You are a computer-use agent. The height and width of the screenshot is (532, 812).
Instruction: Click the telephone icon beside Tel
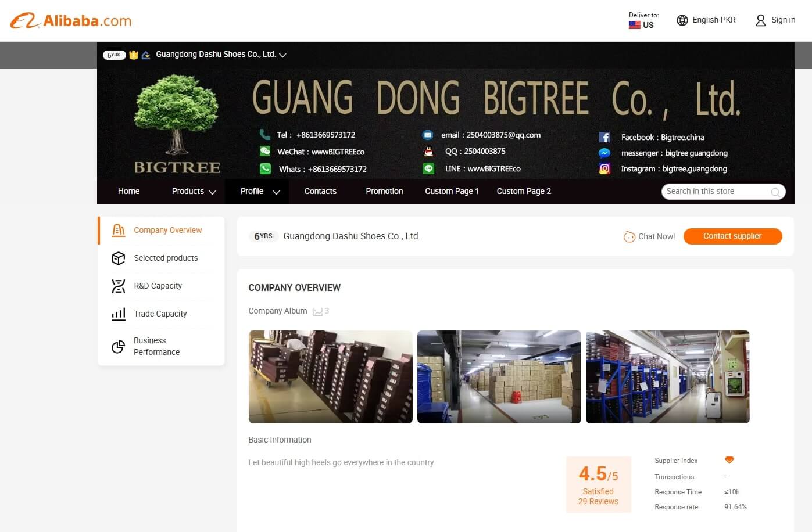(265, 135)
